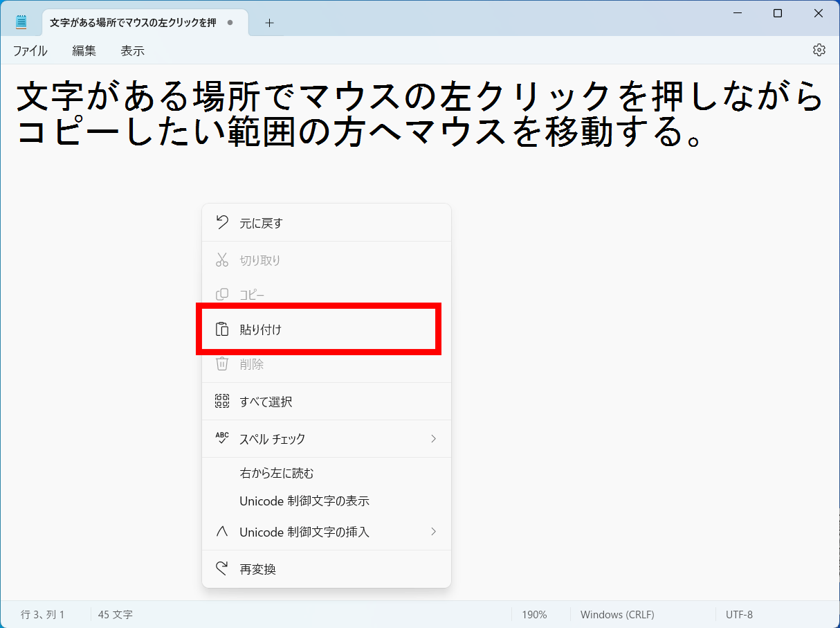Open Notepad settings with the gear icon
The width and height of the screenshot is (840, 628).
pos(819,50)
